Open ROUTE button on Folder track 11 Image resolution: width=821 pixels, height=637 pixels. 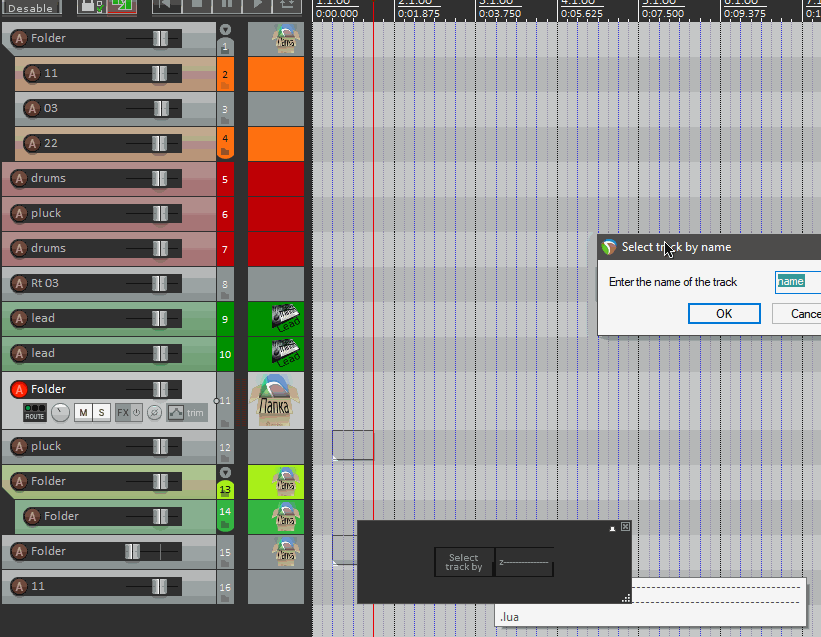coord(35,412)
